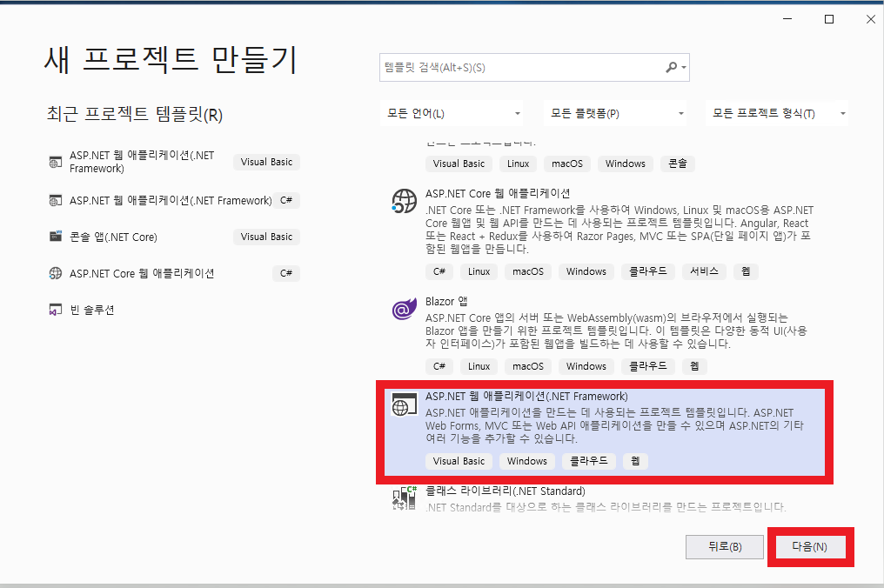Click 서비스 tag under ASP.NET Core template

point(704,271)
